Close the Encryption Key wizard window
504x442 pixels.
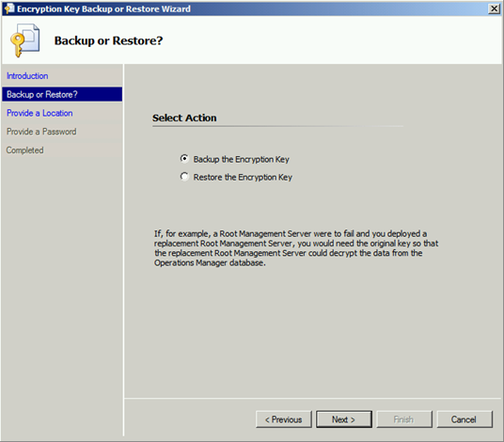(x=494, y=8)
